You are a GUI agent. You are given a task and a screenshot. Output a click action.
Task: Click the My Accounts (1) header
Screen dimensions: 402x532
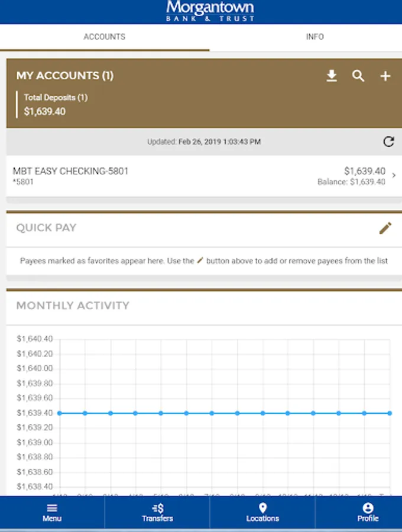point(64,76)
